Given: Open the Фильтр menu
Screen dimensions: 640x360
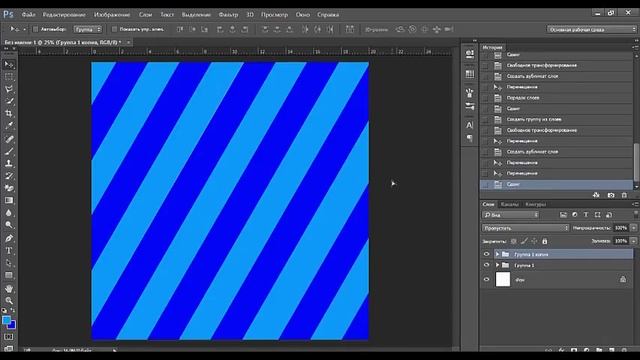Looking at the screenshot, I should pyautogui.click(x=229, y=15).
